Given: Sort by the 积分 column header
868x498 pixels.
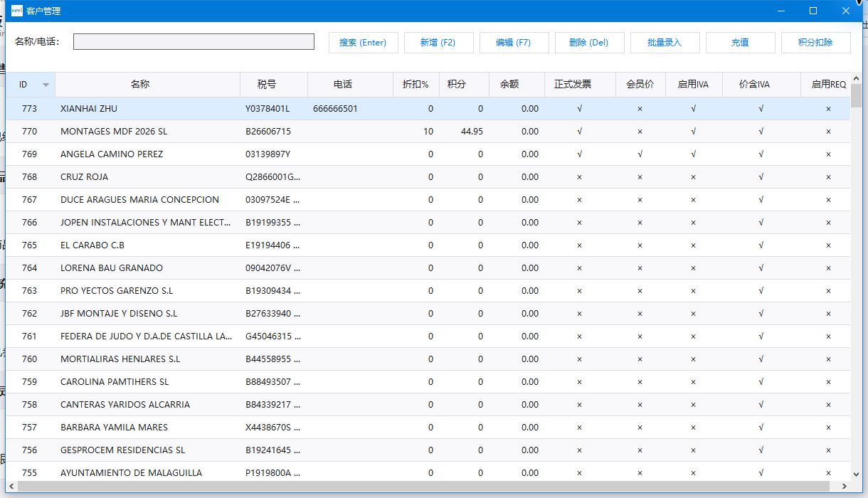Looking at the screenshot, I should click(x=464, y=85).
